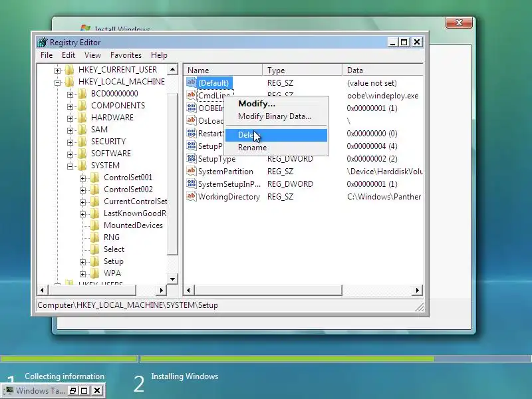This screenshot has height=399, width=532.
Task: Click values pane horizontal scrollbar thumb
Action: (x=269, y=290)
